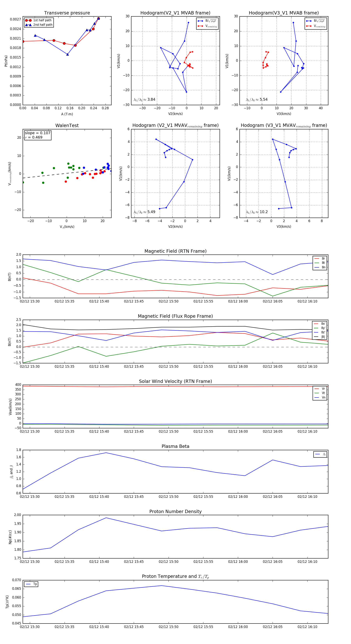This screenshot has height=644, width=351.
Task: Click the 'Hodogram(V3_V1 MVAB frame)' title
Action: (x=284, y=13)
